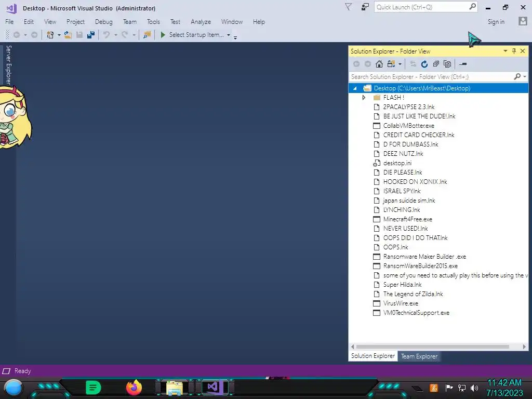Select Minecraft4Free.exe in the file tree

(x=407, y=219)
